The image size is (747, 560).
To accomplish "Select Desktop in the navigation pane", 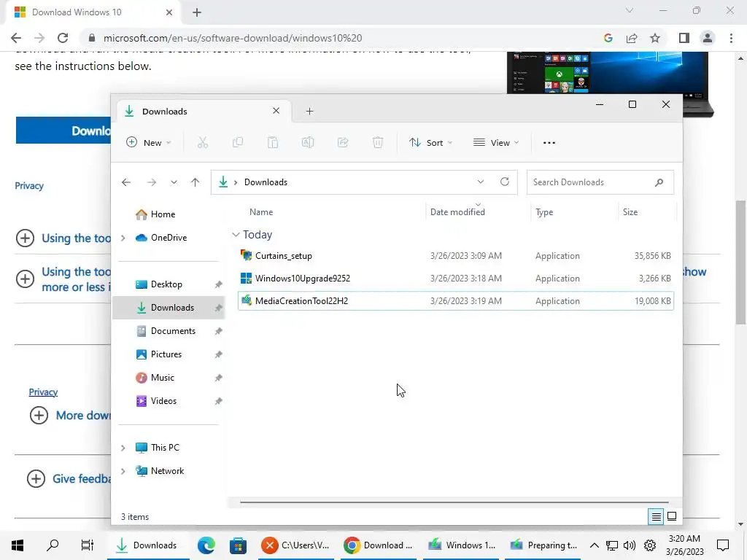I will point(168,284).
